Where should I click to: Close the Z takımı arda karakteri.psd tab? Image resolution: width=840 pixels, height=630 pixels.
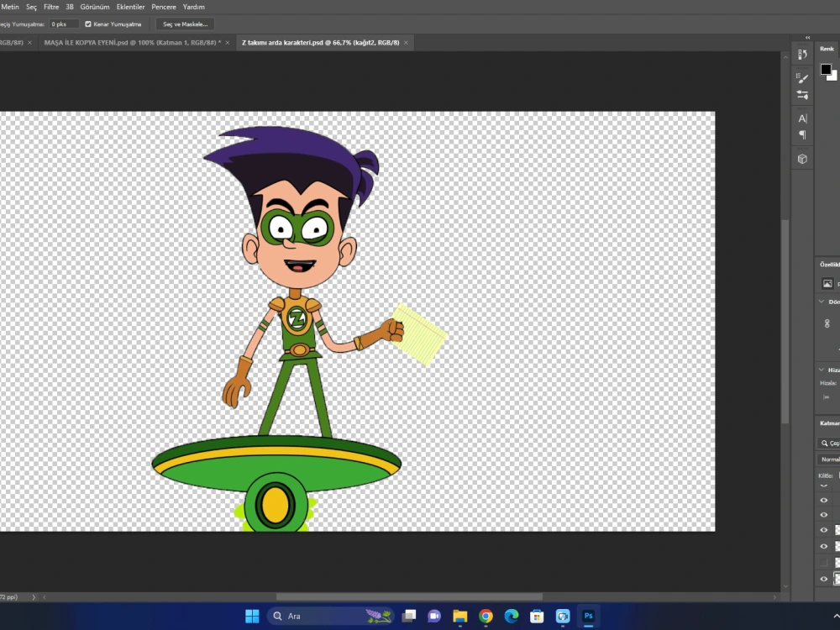406,42
